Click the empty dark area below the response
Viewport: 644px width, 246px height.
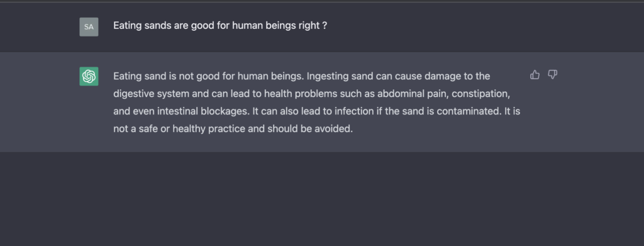coord(322,199)
